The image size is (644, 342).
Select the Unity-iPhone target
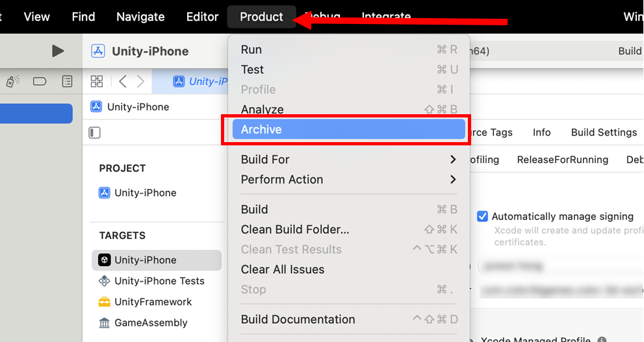157,260
